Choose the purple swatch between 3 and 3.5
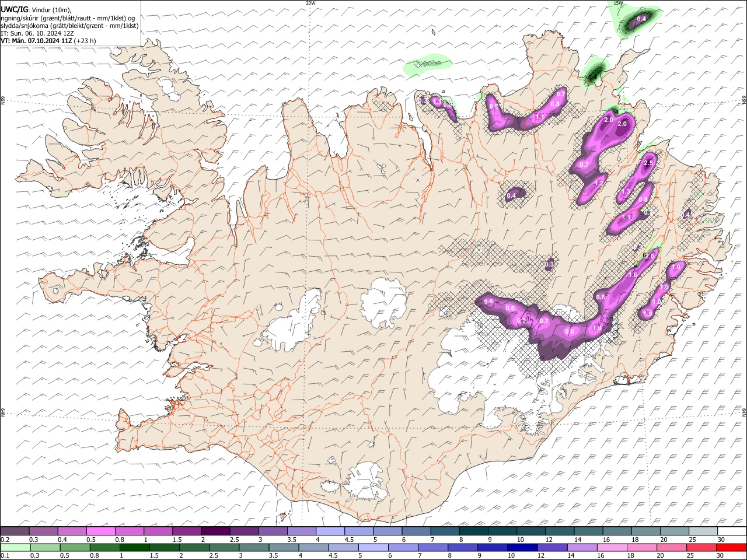 (273, 531)
